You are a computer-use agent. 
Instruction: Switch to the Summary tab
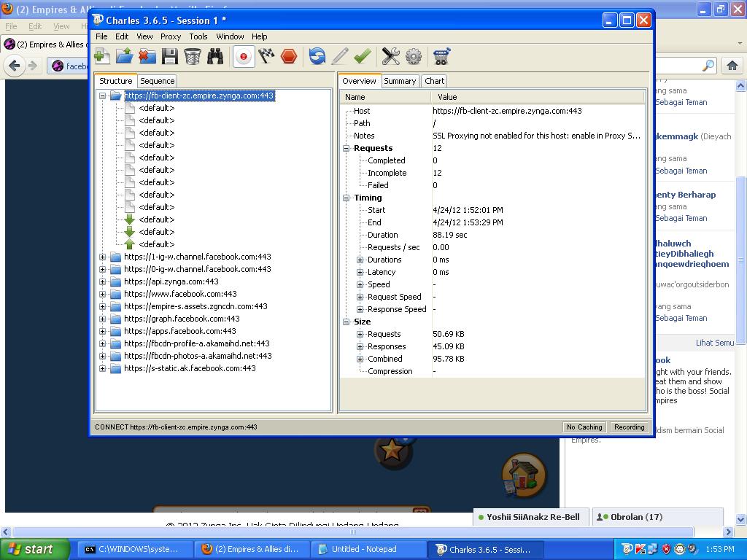coord(400,81)
